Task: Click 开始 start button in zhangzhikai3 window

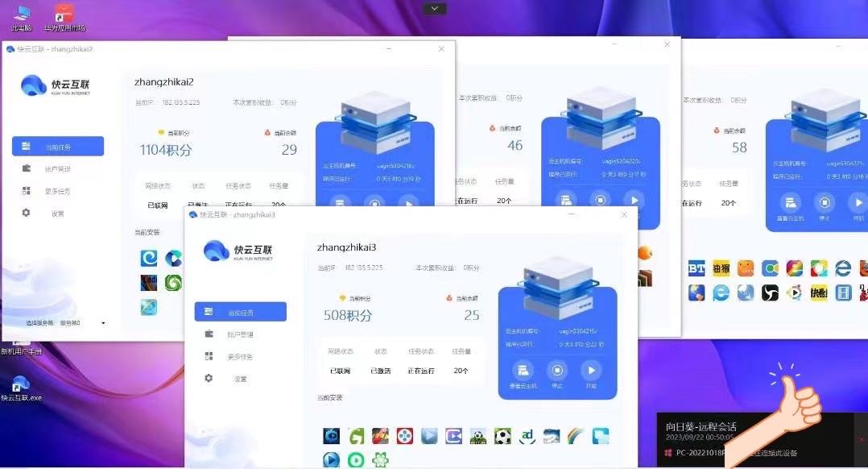Action: click(591, 375)
